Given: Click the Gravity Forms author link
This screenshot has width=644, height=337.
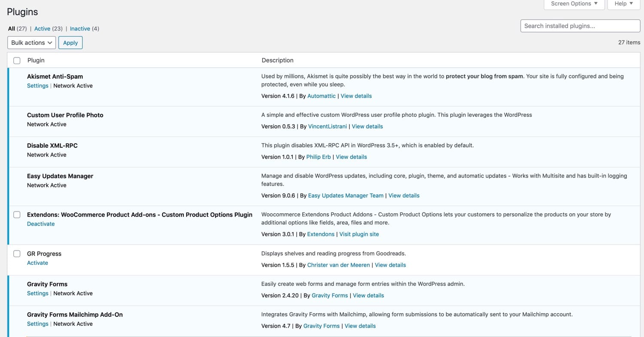Looking at the screenshot, I should [x=329, y=295].
